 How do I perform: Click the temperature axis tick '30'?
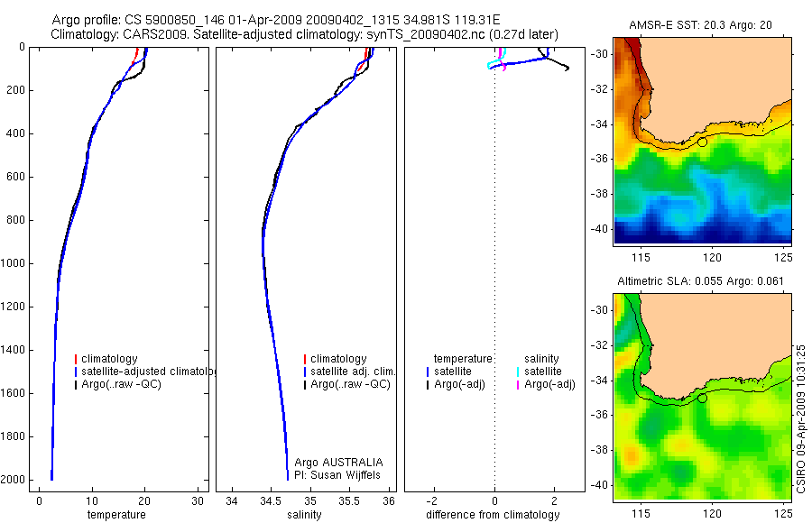pos(198,501)
